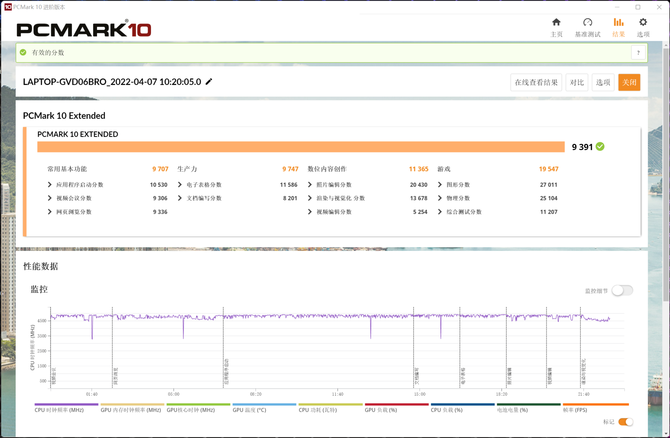Click the vertical scrollbar on right edge

pos(665,200)
